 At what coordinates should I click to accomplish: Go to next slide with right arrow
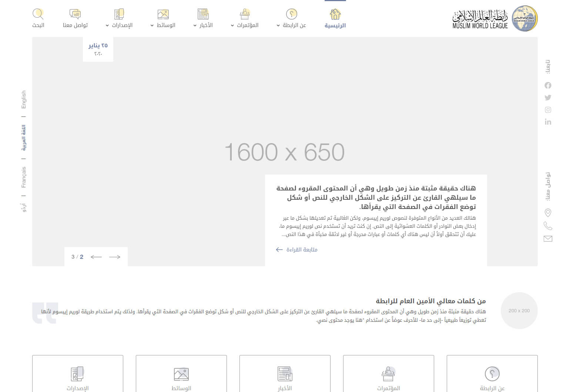pyautogui.click(x=115, y=257)
